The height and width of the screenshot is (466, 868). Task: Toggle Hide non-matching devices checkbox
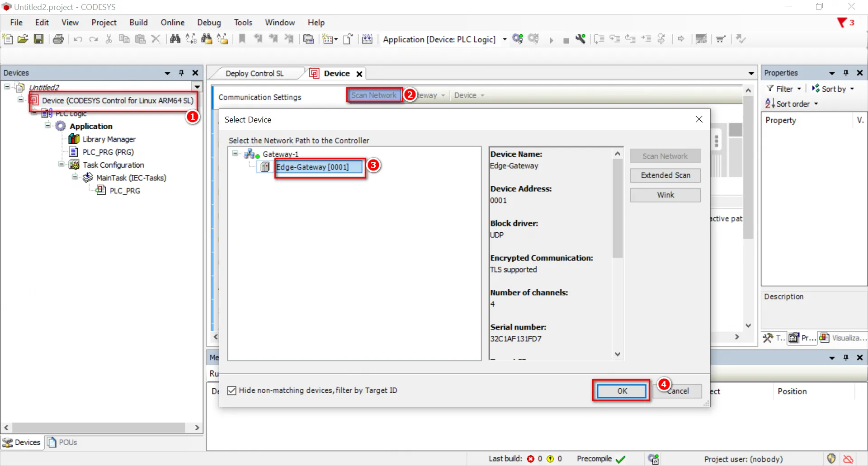(x=232, y=391)
